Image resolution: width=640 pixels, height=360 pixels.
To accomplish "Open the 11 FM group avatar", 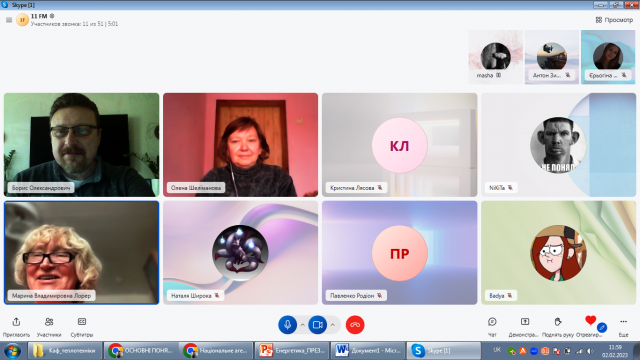I will (22, 20).
